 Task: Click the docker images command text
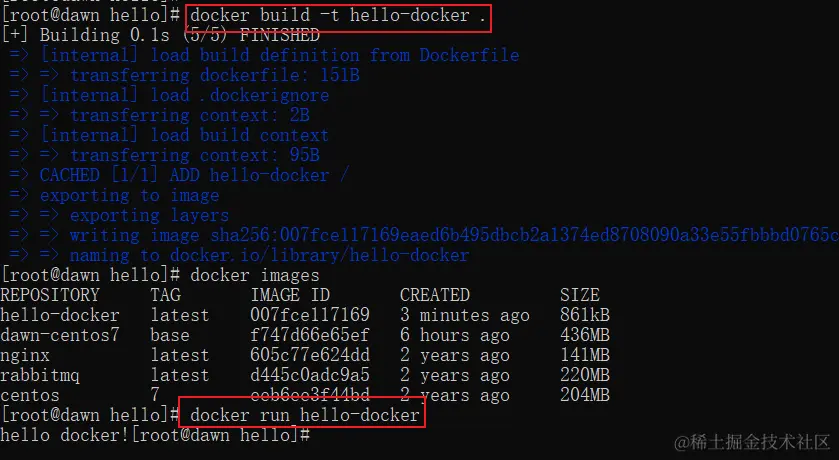(x=255, y=275)
